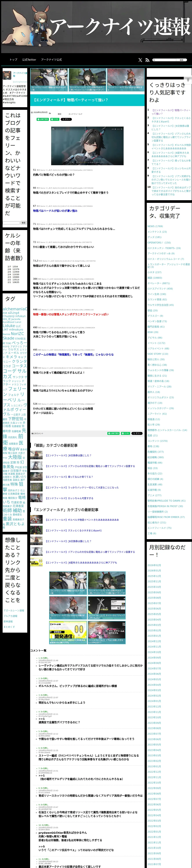Click the scroll-to-top arrow icon

[188, 80]
